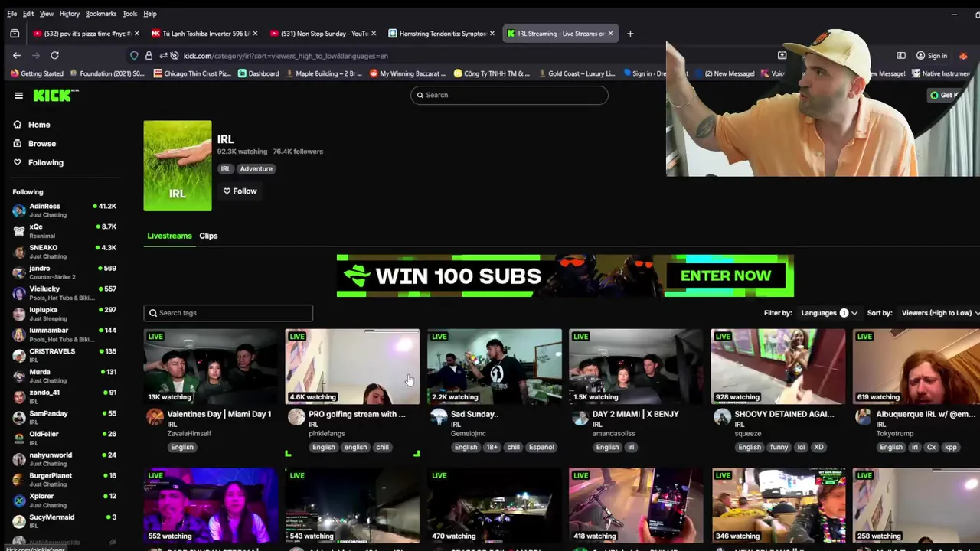This screenshot has width=980, height=551.
Task: Click BurgerPlanet in Following list
Action: click(x=64, y=479)
